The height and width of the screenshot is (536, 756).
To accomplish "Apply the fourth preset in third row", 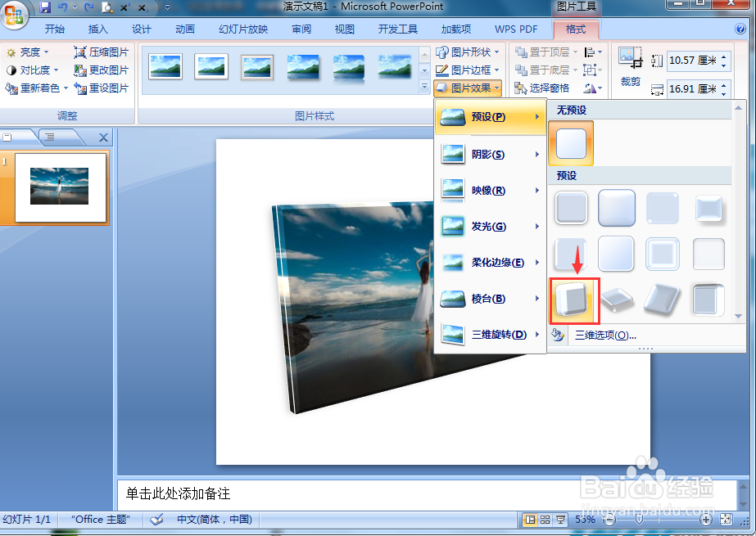I will pyautogui.click(x=708, y=300).
